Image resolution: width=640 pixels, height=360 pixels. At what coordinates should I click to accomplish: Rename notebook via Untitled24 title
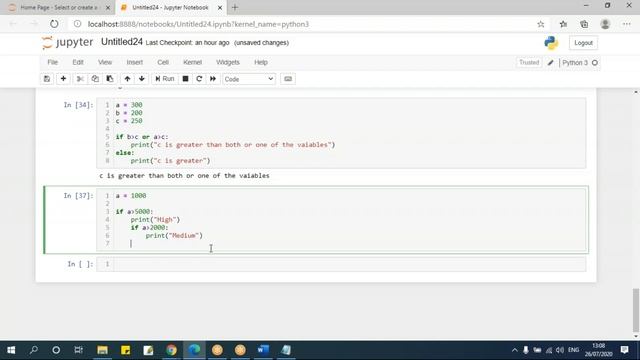(x=122, y=42)
